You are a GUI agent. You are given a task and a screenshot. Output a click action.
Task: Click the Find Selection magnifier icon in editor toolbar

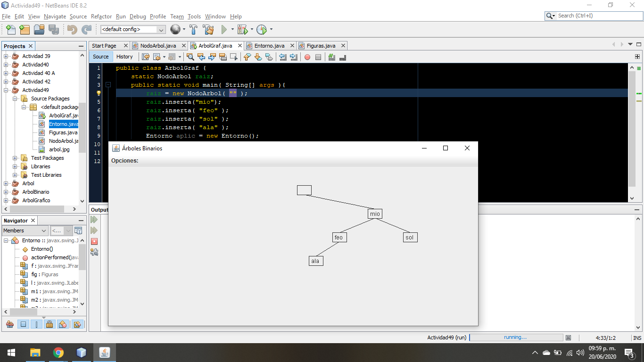tap(190, 57)
